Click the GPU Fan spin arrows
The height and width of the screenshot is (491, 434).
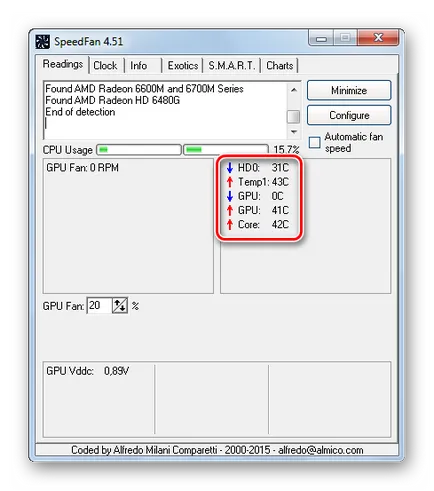pos(120,305)
